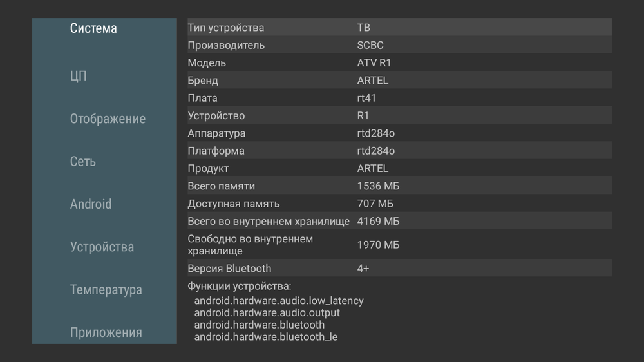Click the Всего памяти 1536 МБ row
Screen dimensions: 644x362
(x=399, y=186)
